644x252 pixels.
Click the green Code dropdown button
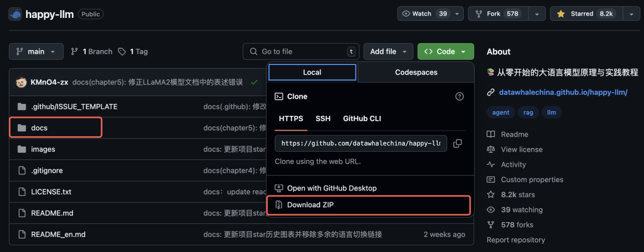pyautogui.click(x=445, y=51)
